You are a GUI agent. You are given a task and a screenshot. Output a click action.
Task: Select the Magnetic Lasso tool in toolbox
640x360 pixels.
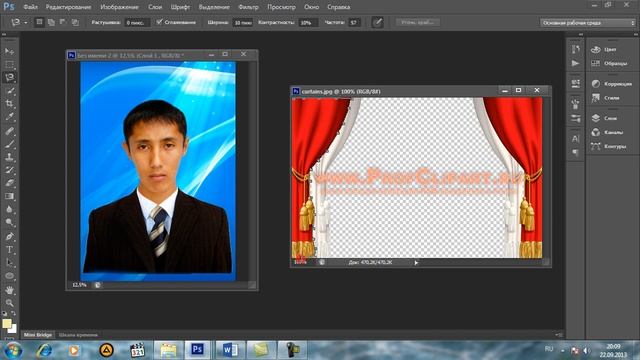pyautogui.click(x=9, y=78)
